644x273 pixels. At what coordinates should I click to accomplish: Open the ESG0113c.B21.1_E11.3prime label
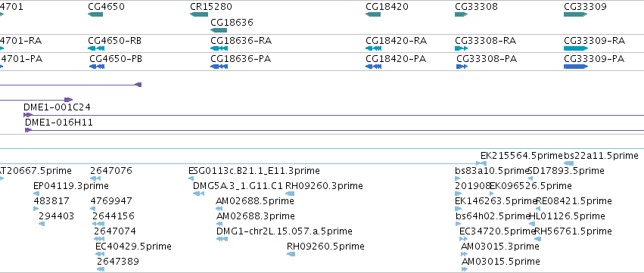254,170
